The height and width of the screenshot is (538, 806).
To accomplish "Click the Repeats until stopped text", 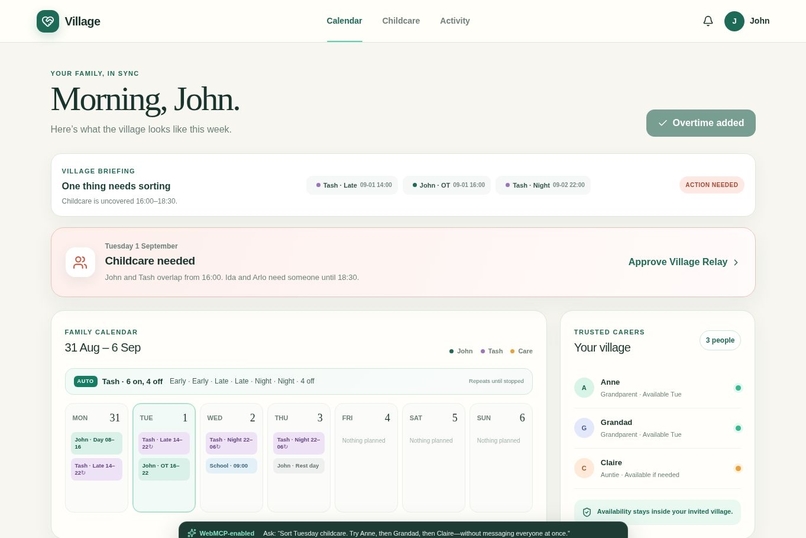I will coord(496,381).
